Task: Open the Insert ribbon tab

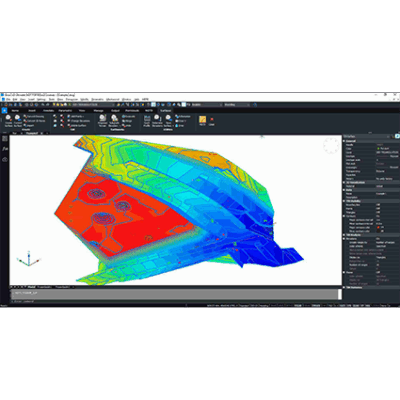Action: pyautogui.click(x=32, y=110)
